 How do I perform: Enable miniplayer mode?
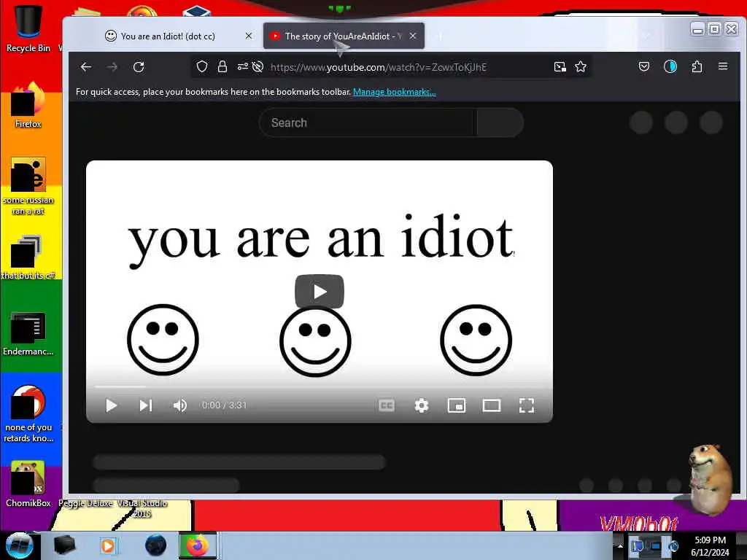[457, 405]
